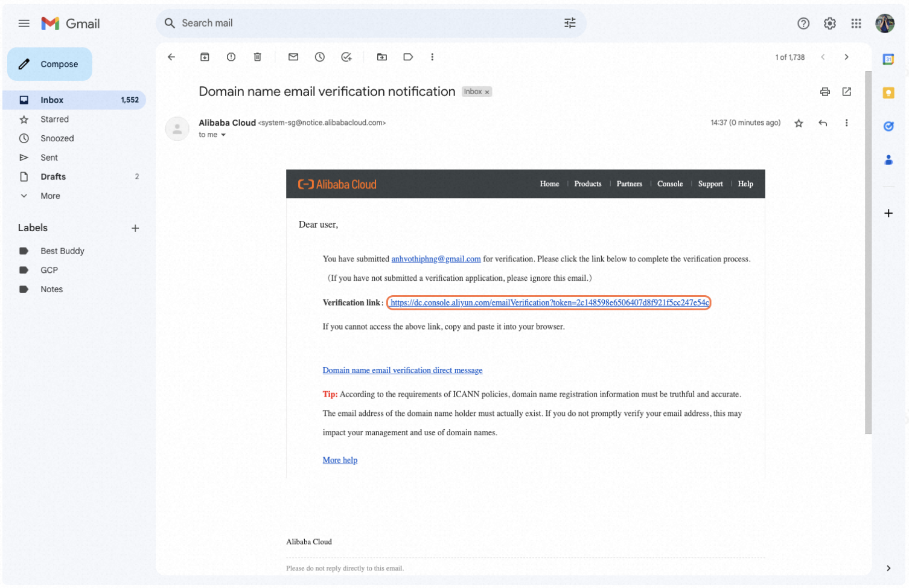Open Contacts in side panel
Viewport: 909px width, 588px height.
pyautogui.click(x=888, y=160)
